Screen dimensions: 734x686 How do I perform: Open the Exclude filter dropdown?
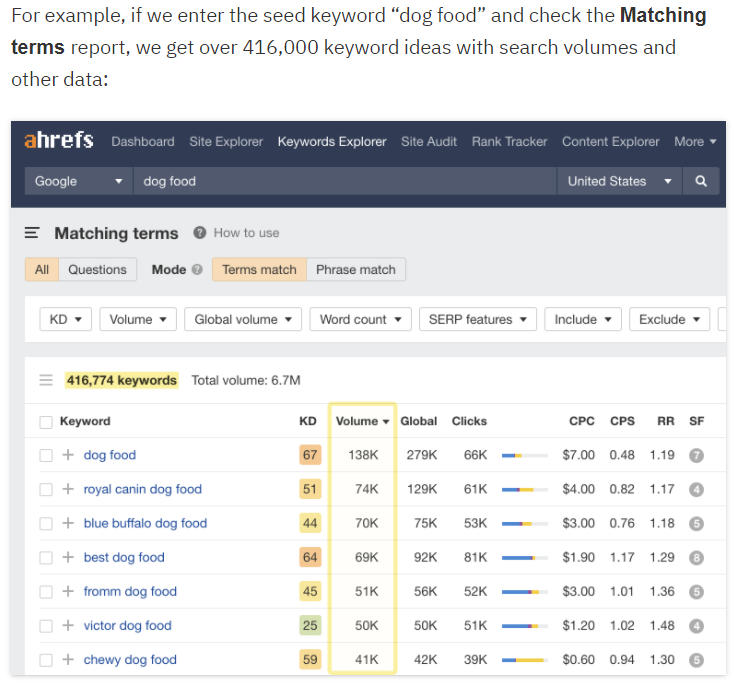click(669, 319)
